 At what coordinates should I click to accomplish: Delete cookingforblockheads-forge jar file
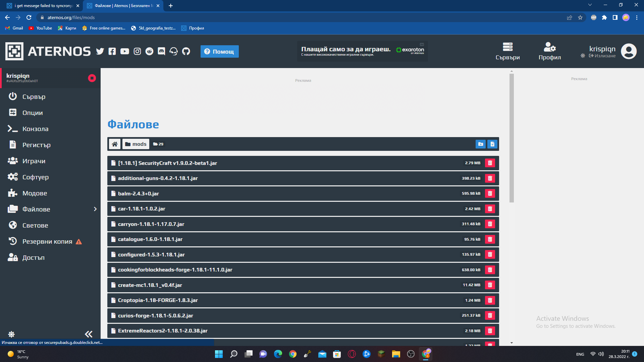point(490,270)
